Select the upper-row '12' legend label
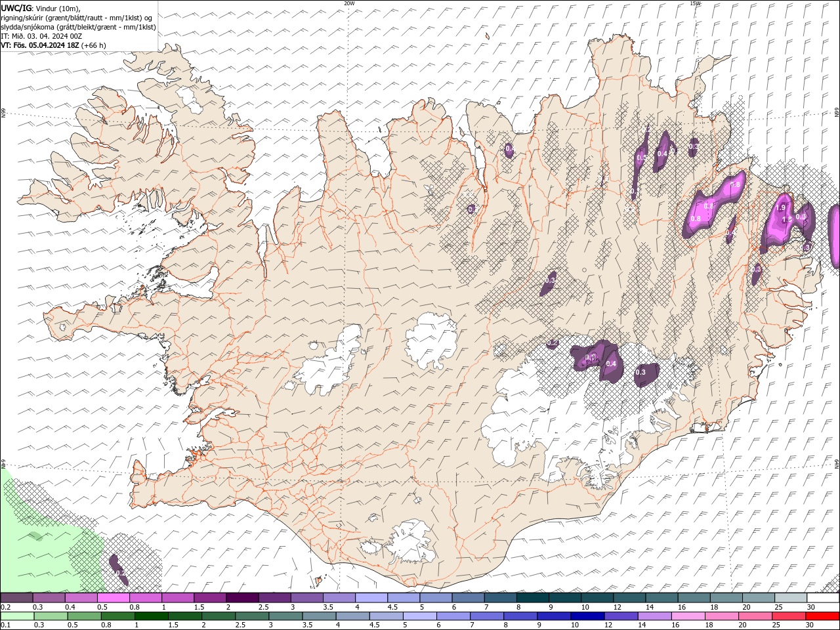Screen dimensions: 840x630 618,607
